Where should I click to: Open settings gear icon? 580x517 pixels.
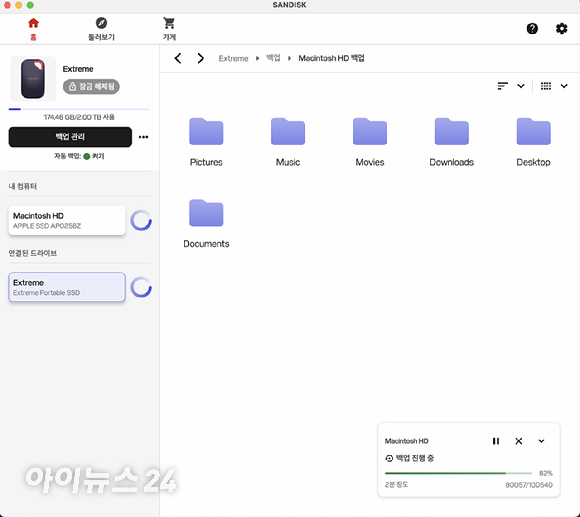[x=562, y=28]
